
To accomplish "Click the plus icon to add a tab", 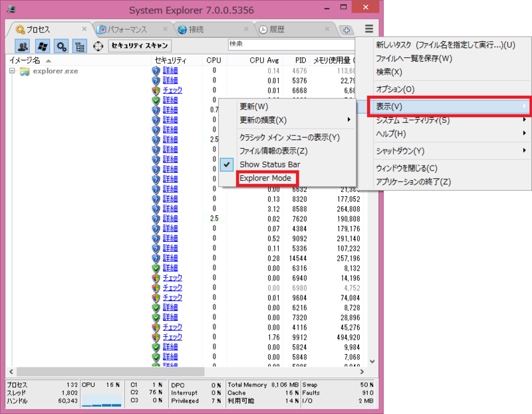I will click(347, 29).
